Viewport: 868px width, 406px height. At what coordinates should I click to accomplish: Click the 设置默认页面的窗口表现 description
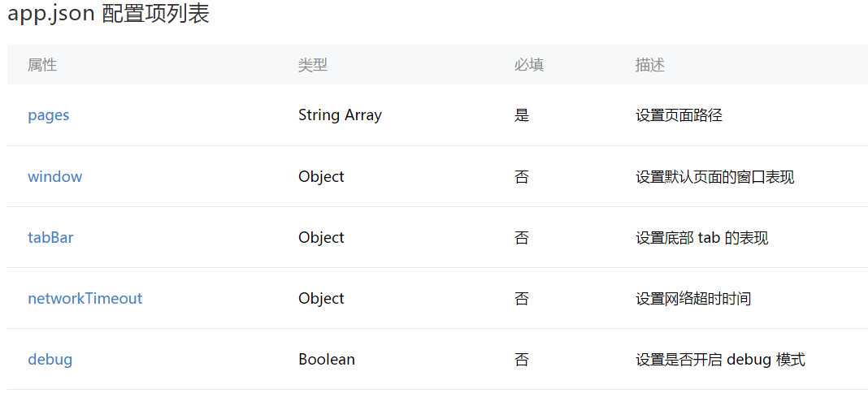click(714, 177)
